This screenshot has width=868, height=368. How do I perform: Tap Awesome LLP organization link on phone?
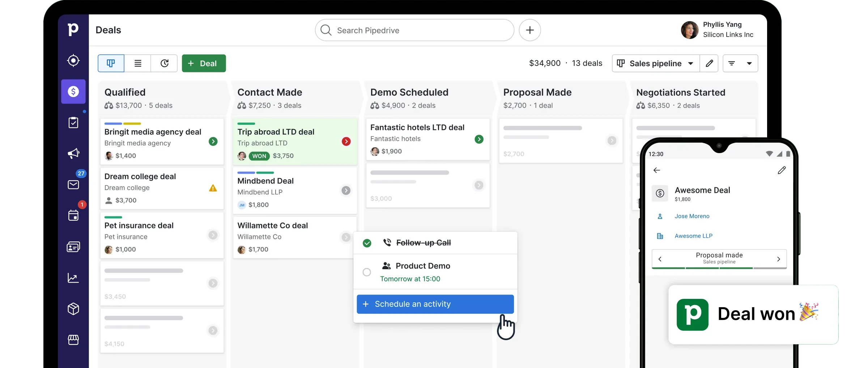coord(693,236)
